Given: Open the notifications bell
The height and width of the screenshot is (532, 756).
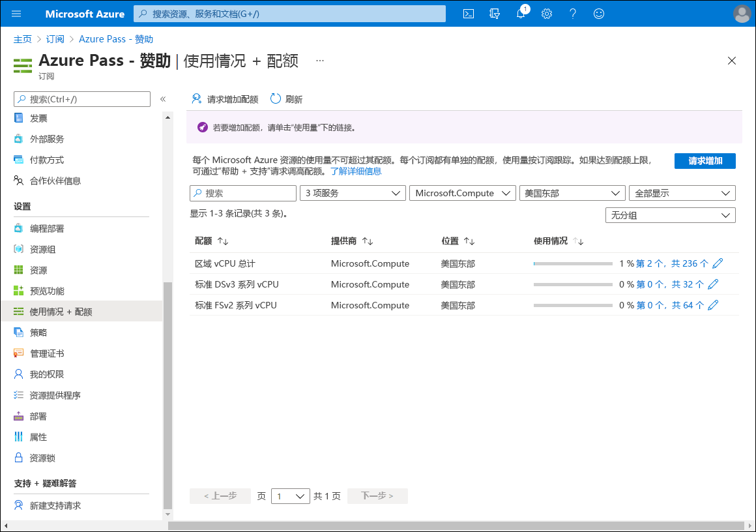Looking at the screenshot, I should click(521, 14).
